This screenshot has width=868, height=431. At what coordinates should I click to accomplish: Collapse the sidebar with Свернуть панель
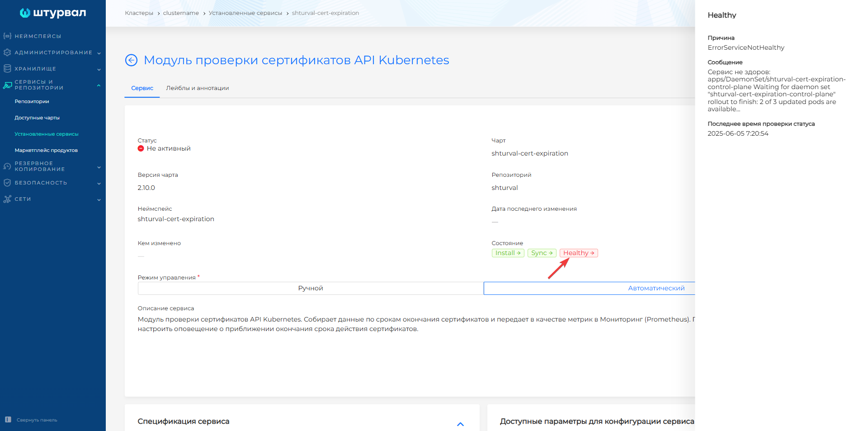tap(36, 420)
